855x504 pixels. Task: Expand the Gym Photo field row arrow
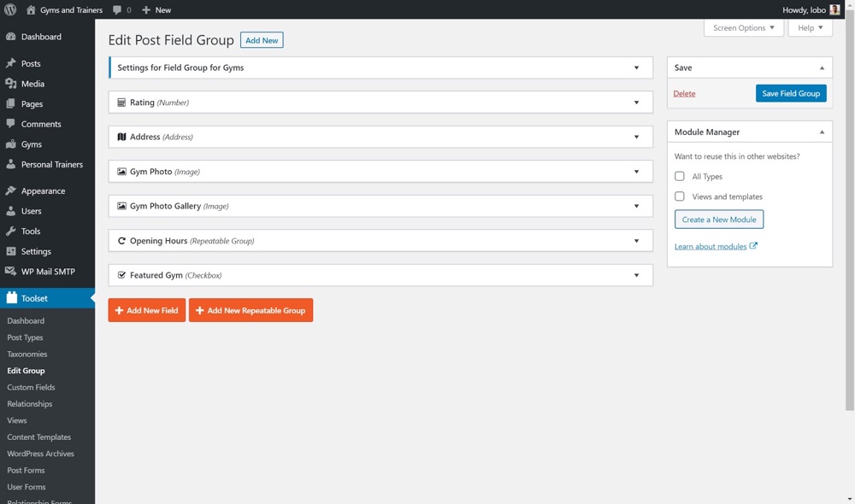point(636,172)
